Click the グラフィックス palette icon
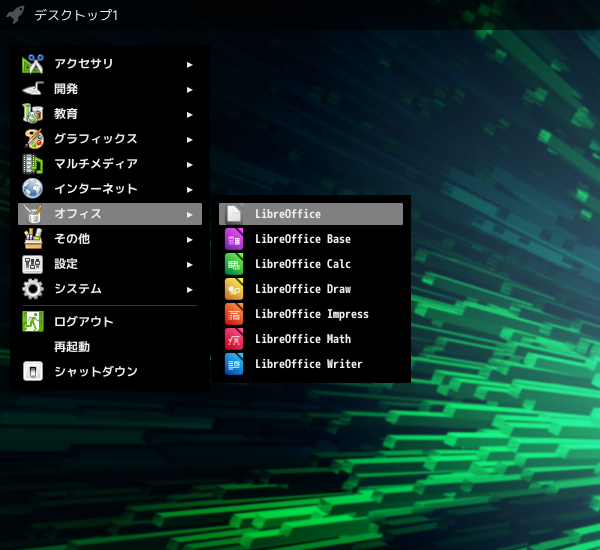Image resolution: width=600 pixels, height=550 pixels. [x=33, y=139]
